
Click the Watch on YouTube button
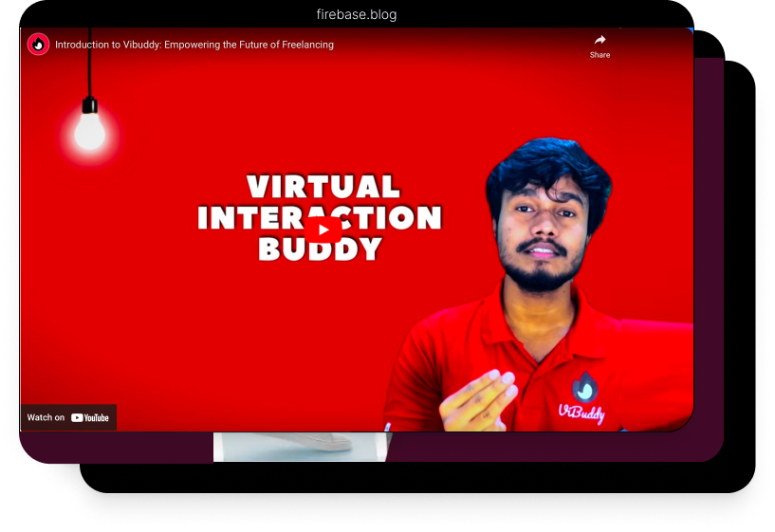68,417
